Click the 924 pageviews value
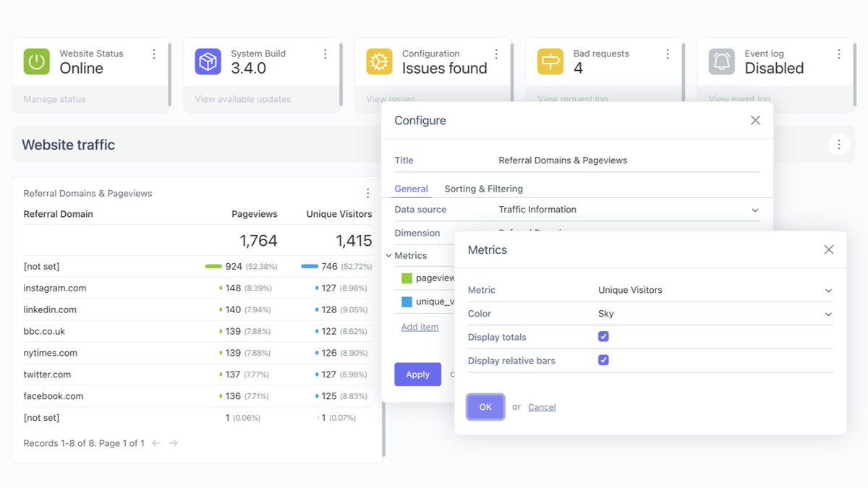 234,267
